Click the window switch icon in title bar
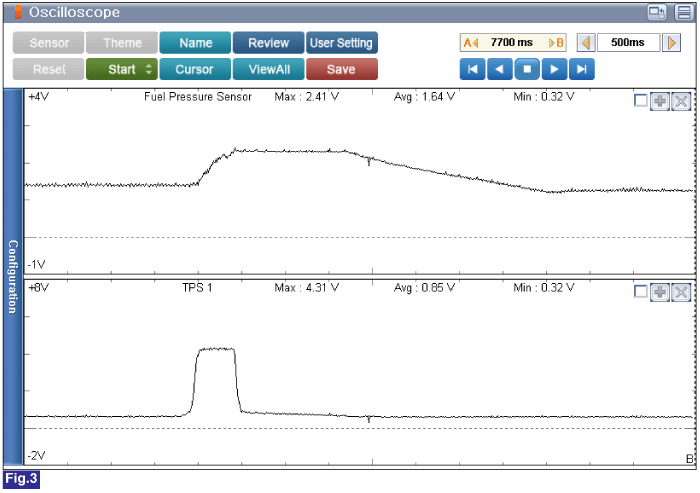Viewport: 700px width, 493px height. click(x=657, y=13)
